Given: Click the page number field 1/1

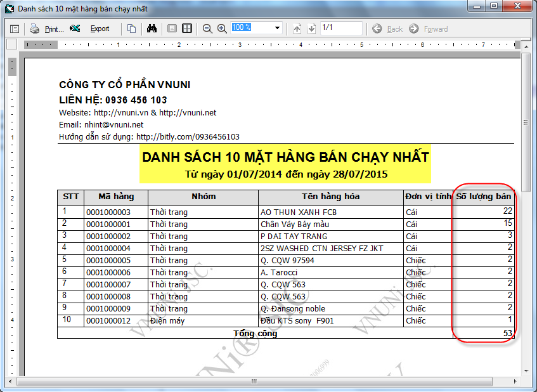Looking at the screenshot, I should tap(340, 28).
